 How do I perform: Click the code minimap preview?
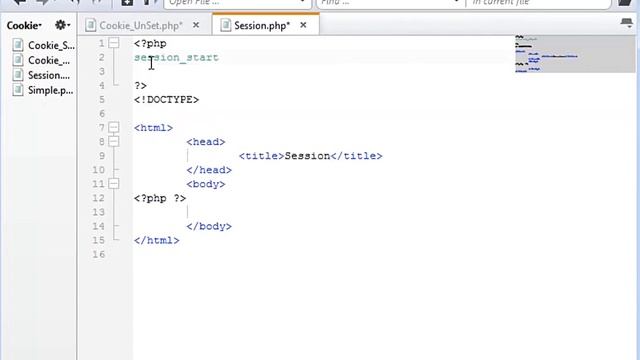tap(575, 54)
